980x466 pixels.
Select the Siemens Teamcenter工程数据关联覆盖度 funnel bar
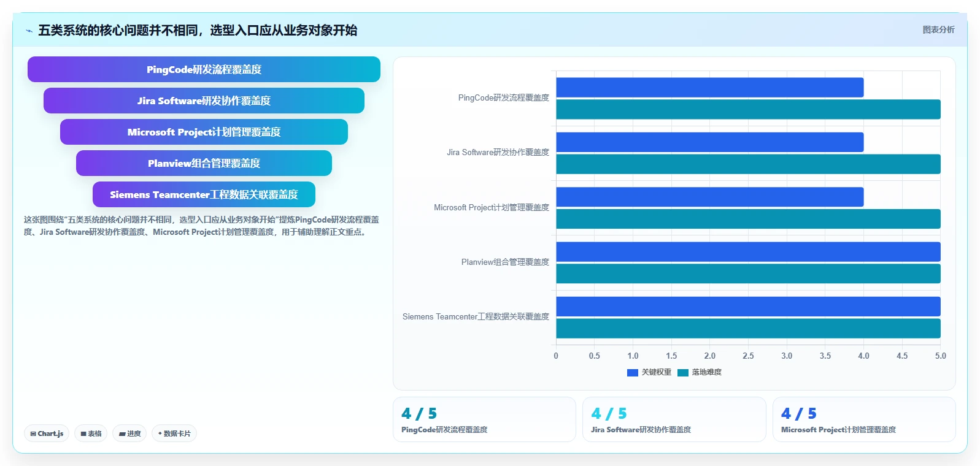pos(204,194)
